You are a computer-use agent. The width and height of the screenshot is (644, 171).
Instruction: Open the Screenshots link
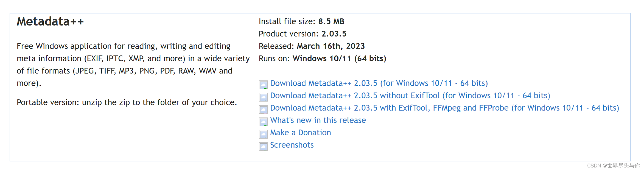(x=292, y=145)
